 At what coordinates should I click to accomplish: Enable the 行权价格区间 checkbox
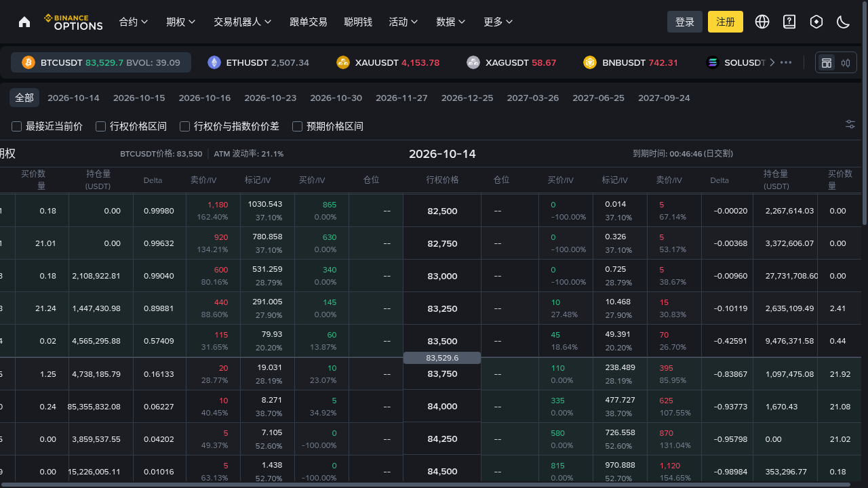[101, 126]
